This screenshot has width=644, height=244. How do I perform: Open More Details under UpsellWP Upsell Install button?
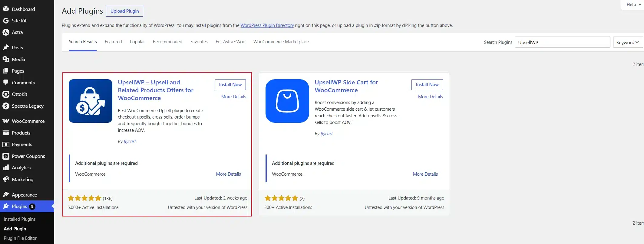click(233, 97)
